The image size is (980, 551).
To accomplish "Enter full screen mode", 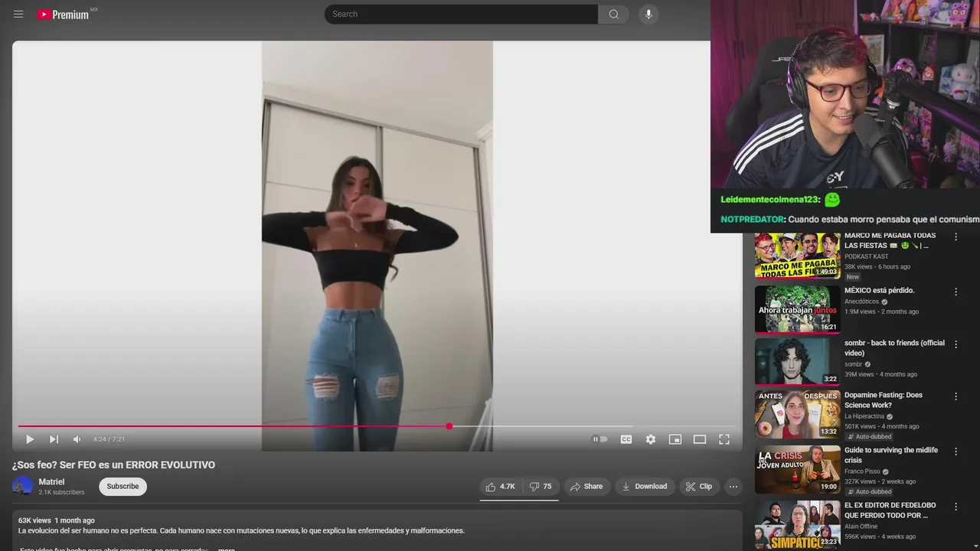I will pyautogui.click(x=724, y=439).
